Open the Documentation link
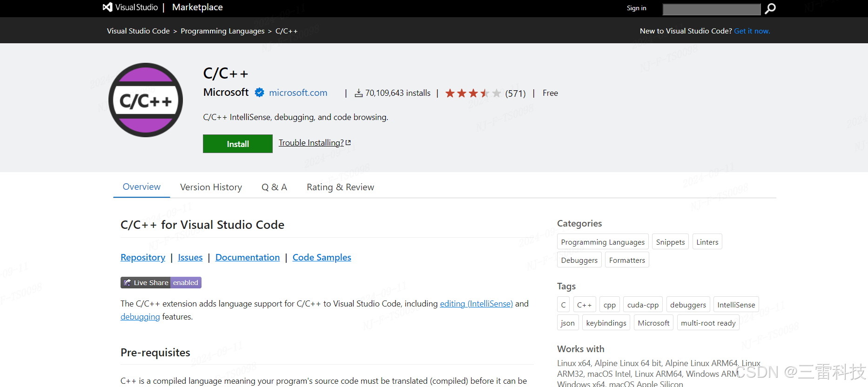 (248, 257)
